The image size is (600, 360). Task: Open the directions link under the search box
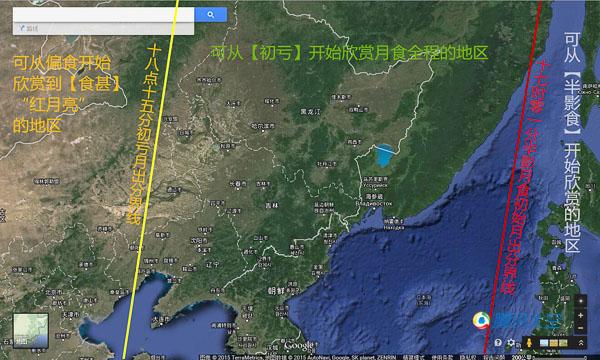29,28
